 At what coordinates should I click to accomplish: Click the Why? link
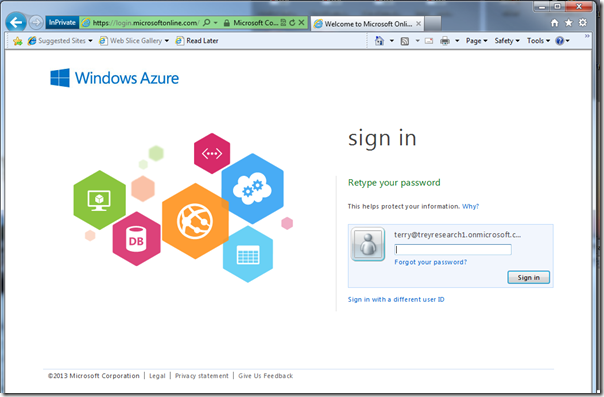[x=470, y=206]
